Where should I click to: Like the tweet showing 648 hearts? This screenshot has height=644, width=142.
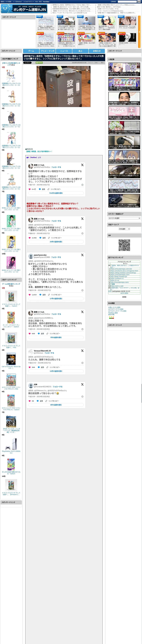tap(30, 333)
